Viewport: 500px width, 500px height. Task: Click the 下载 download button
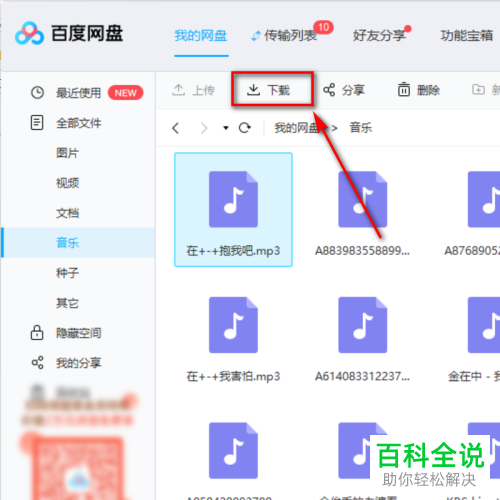pos(269,90)
